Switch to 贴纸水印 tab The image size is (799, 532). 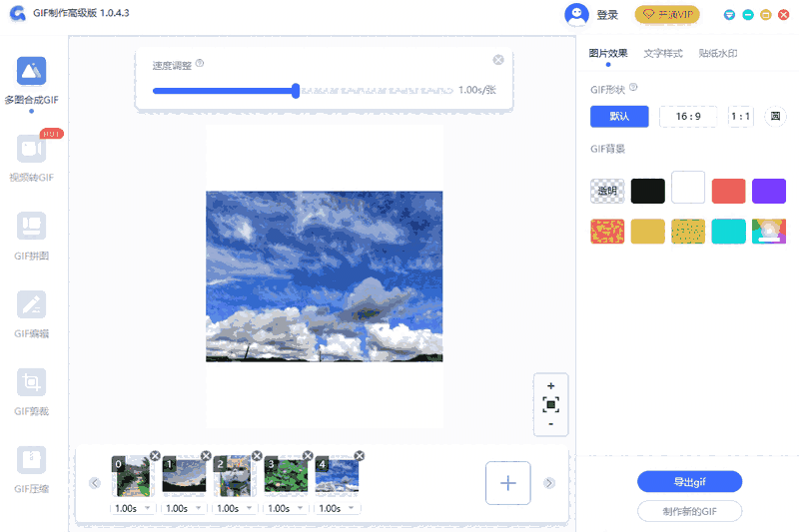click(x=717, y=53)
